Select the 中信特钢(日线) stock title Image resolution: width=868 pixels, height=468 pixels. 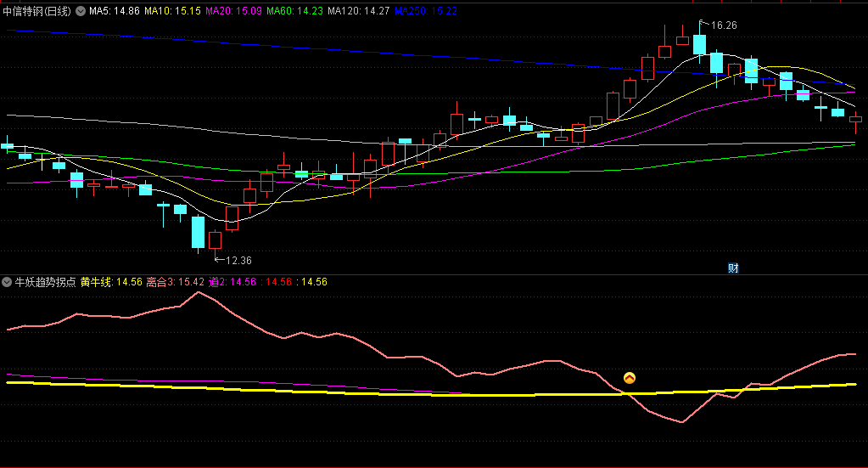pos(37,11)
